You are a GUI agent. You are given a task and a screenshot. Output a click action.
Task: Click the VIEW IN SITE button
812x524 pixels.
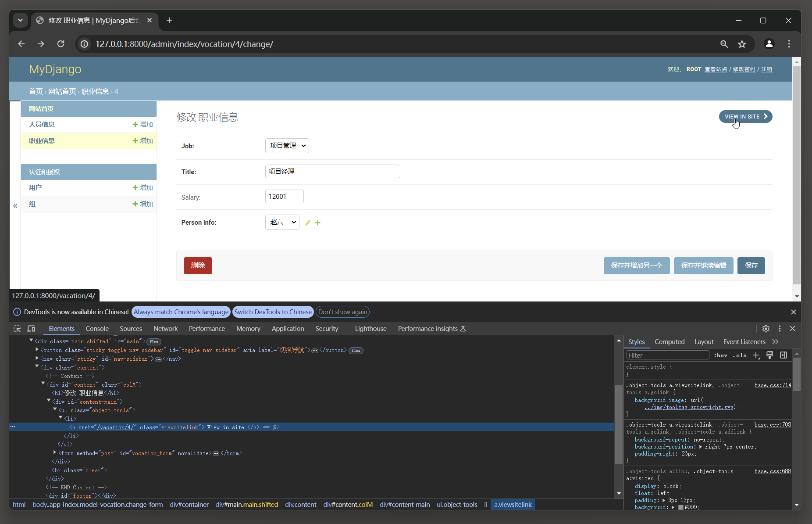tap(745, 117)
